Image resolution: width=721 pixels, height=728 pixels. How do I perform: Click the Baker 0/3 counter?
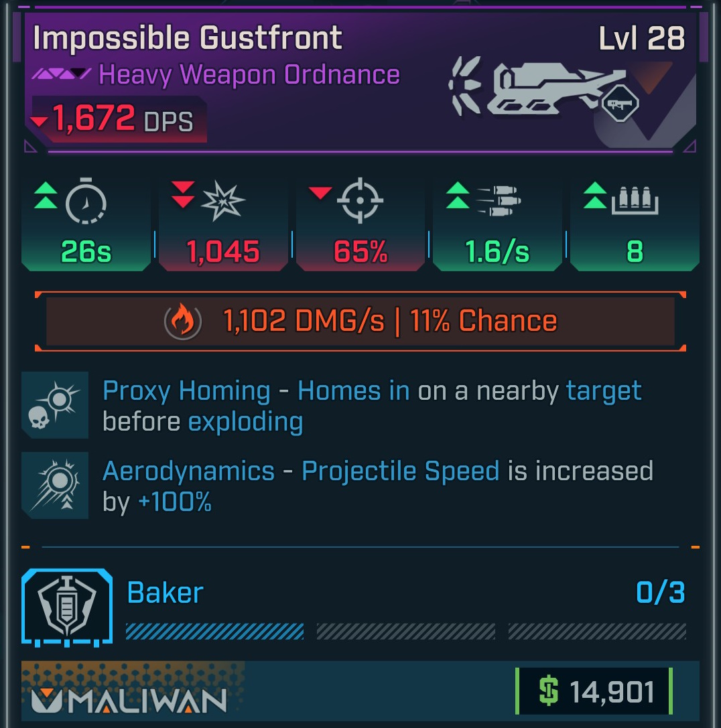[x=661, y=593]
